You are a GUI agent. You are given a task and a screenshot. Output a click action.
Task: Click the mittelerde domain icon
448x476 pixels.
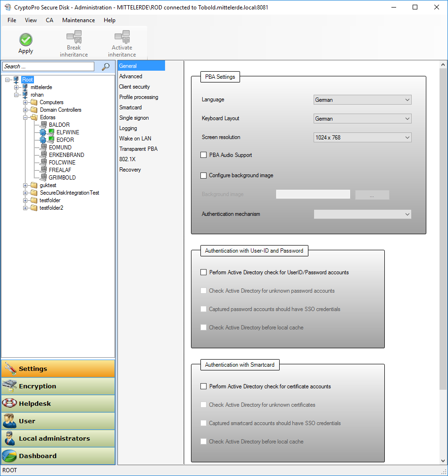click(25, 87)
